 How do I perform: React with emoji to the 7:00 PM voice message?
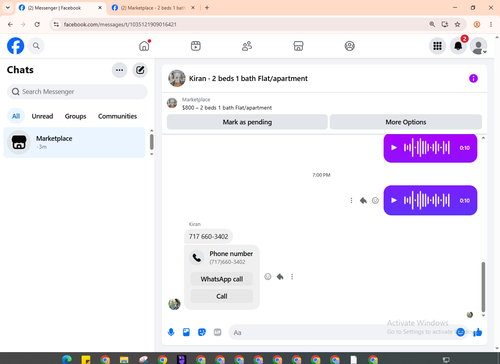coord(375,200)
